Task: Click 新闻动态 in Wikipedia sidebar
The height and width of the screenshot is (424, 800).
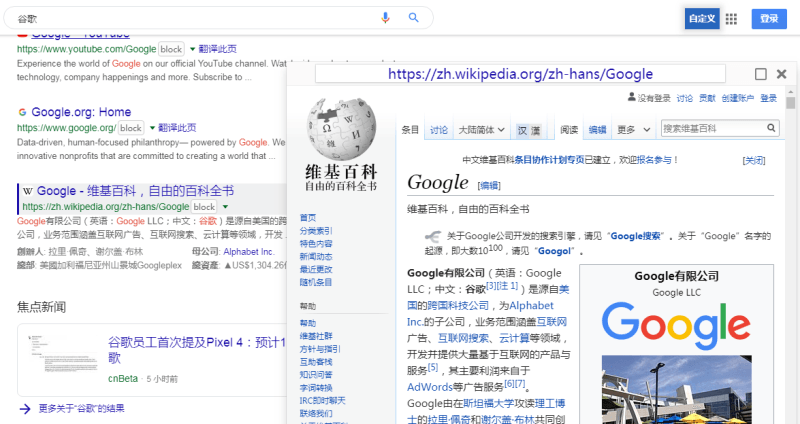Action: (x=316, y=256)
